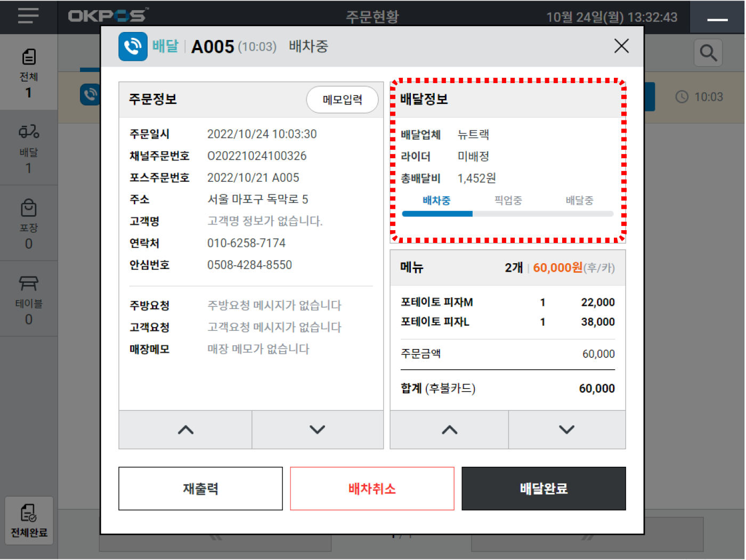Click the 전체완료 complete-all icon
This screenshot has width=746, height=560.
29,514
